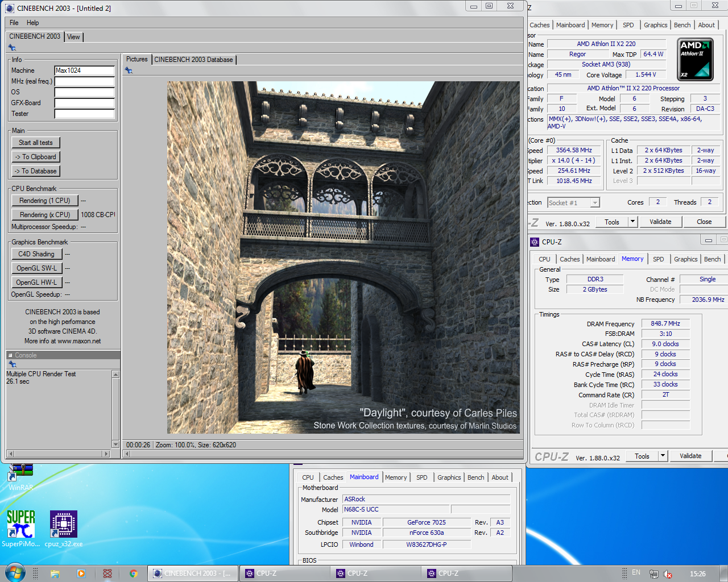Image resolution: width=728 pixels, height=582 pixels.
Task: Click the '848.7 MHz' DRAM frequency value
Action: pos(665,323)
